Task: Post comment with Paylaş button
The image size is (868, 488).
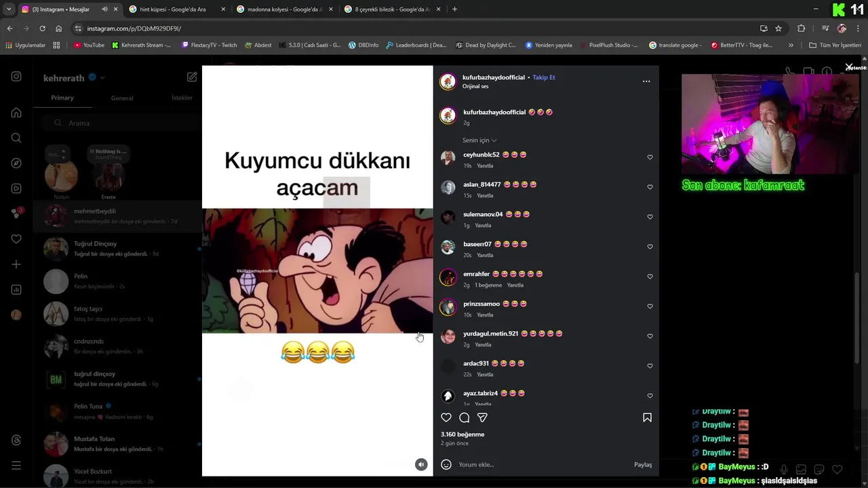Action: tap(643, 465)
